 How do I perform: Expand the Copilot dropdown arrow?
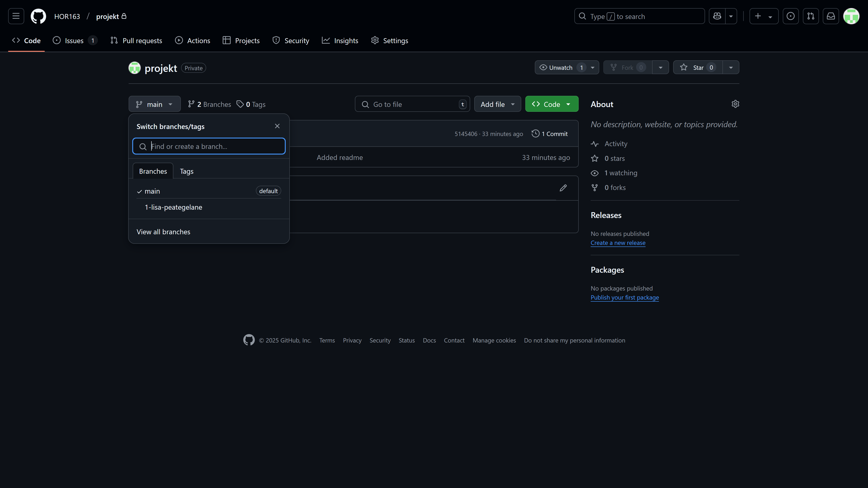click(x=731, y=16)
